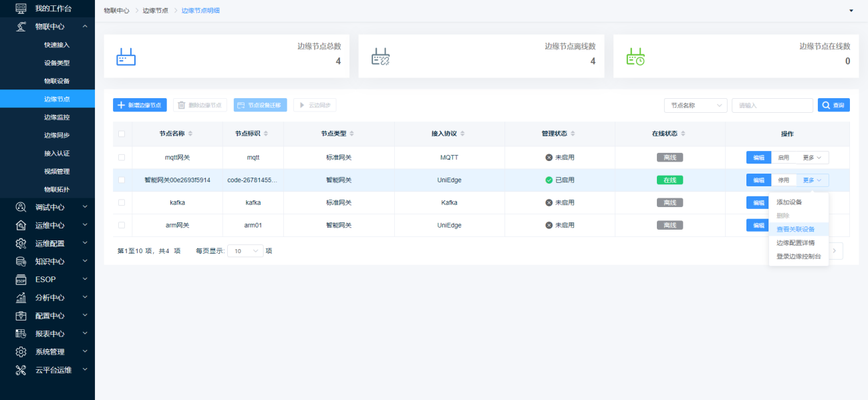868x400 pixels.
Task: Open the page size dropdown showing 10
Action: (245, 251)
